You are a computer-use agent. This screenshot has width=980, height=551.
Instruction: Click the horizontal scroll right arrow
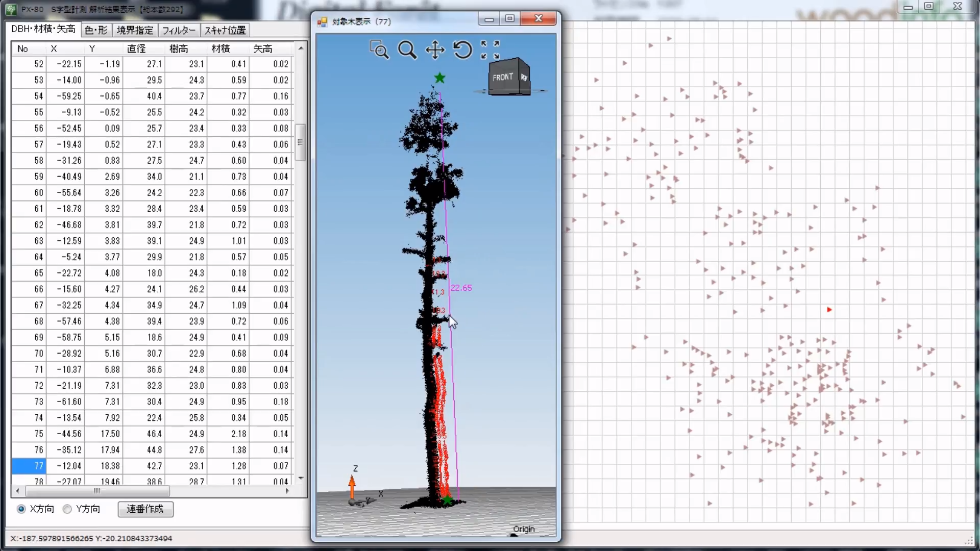tap(287, 491)
